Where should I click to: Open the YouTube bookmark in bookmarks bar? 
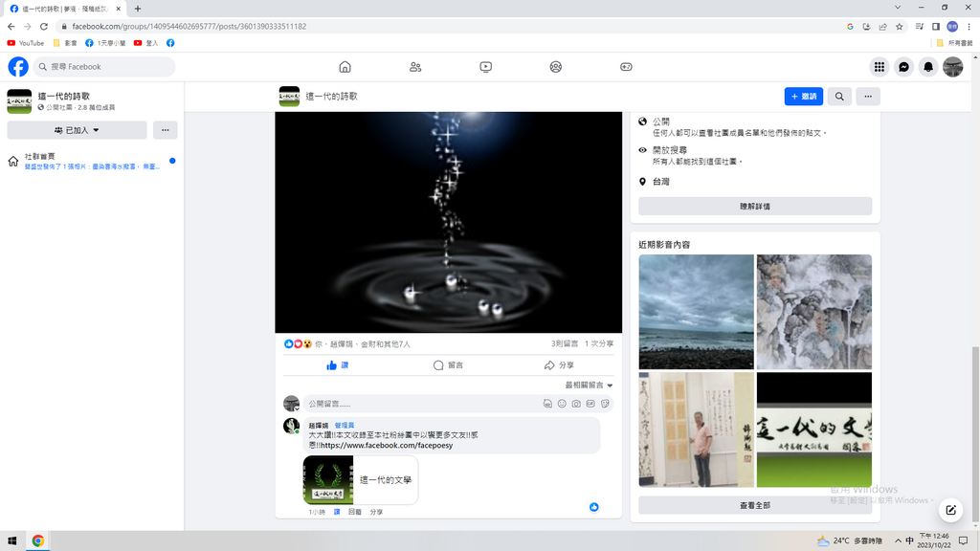(x=26, y=43)
